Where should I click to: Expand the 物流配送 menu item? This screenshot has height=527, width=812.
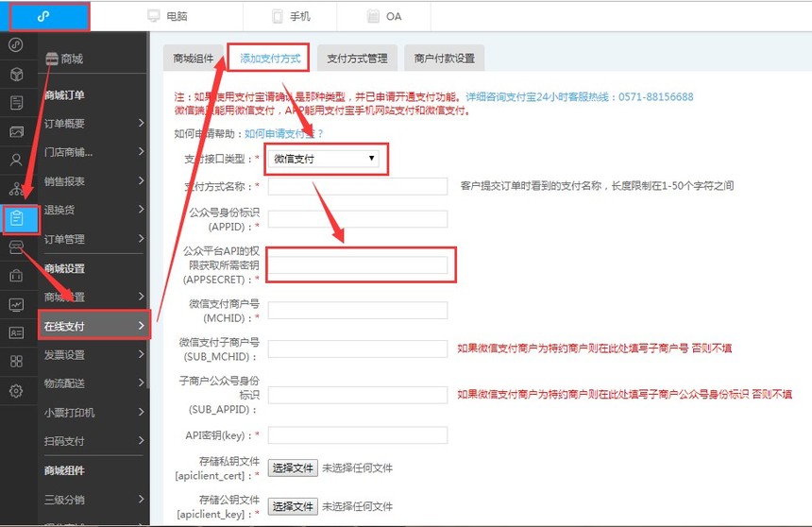pyautogui.click(x=93, y=382)
